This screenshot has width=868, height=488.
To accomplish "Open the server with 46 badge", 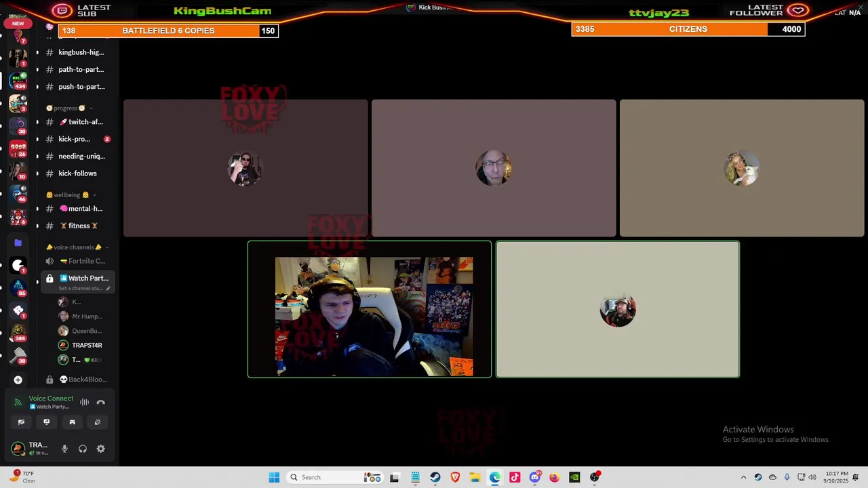I will (18, 194).
